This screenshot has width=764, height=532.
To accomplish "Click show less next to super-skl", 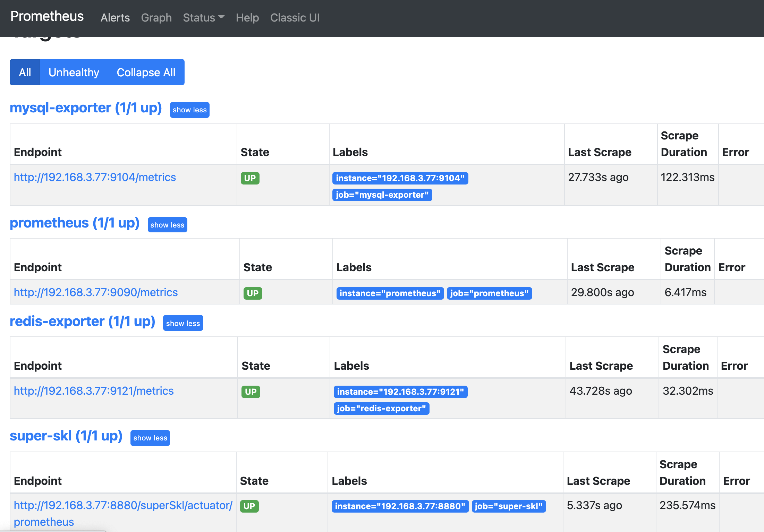I will [150, 438].
